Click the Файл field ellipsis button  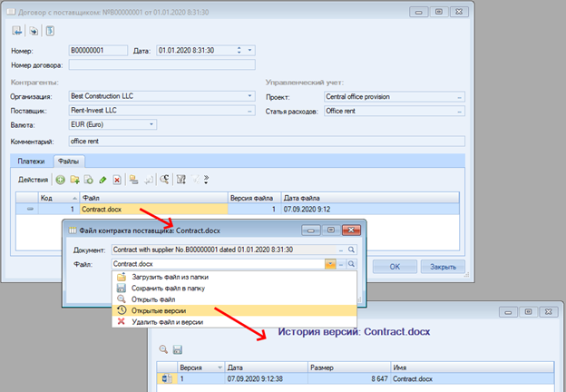(341, 264)
